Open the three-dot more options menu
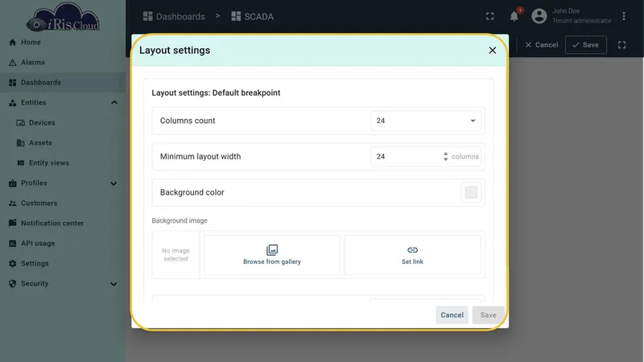This screenshot has height=362, width=644. click(624, 16)
